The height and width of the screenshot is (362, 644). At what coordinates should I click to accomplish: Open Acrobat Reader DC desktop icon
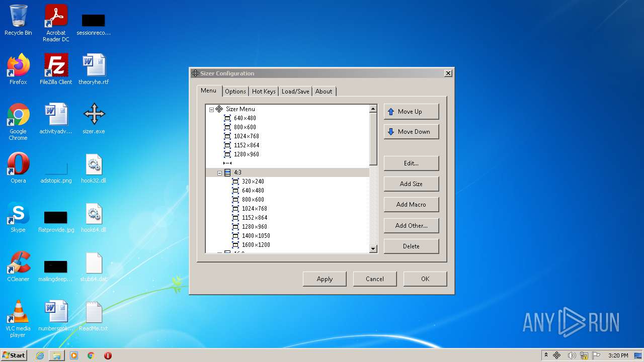pos(56,23)
